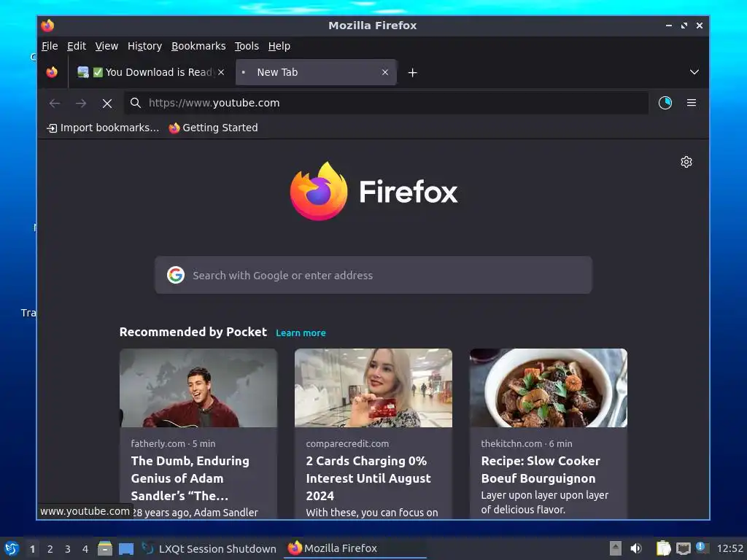Switch to workspace 3 in taskbar
Screen dimensions: 747x560
pyautogui.click(x=68, y=549)
